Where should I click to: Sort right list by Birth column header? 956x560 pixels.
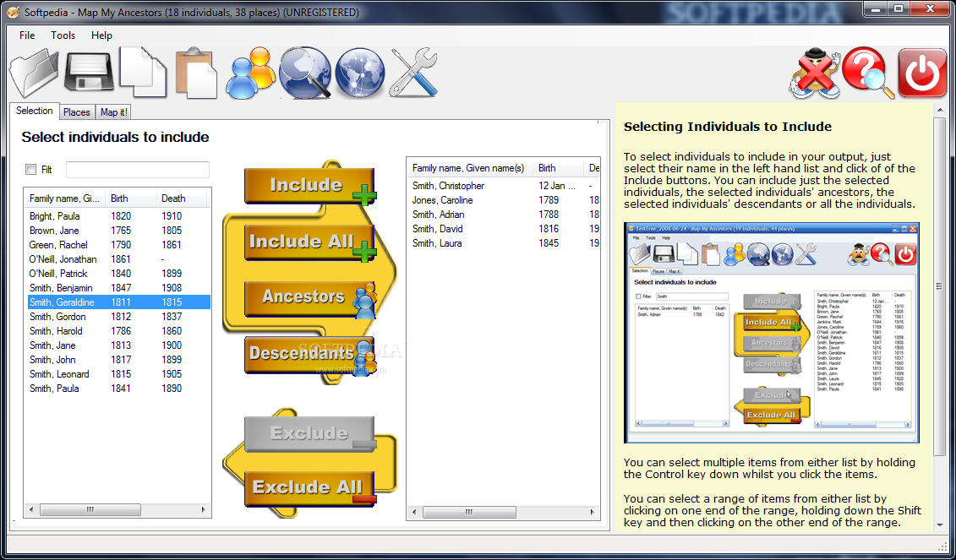click(x=558, y=167)
